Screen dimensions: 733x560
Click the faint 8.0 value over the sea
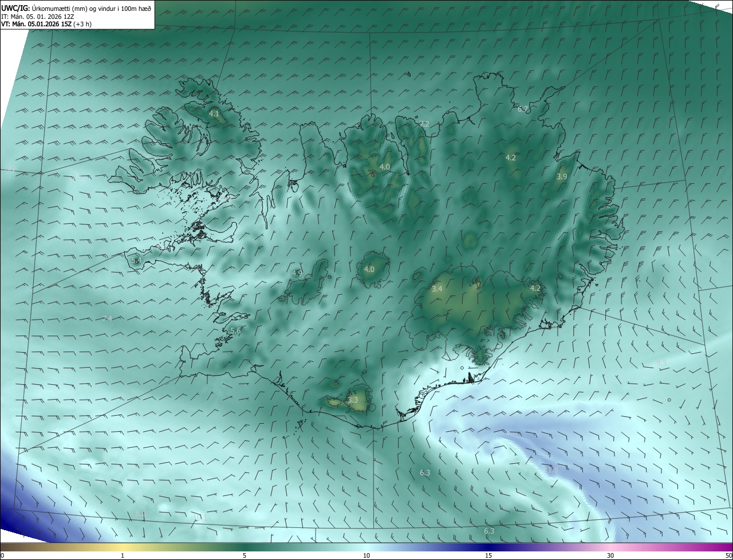(x=141, y=514)
